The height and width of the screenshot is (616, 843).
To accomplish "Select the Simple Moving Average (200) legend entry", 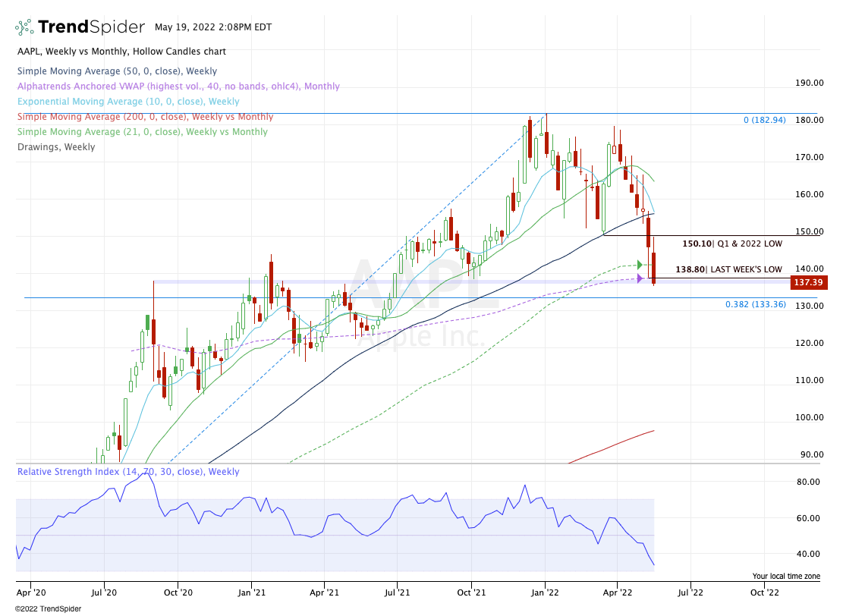I will (x=145, y=117).
